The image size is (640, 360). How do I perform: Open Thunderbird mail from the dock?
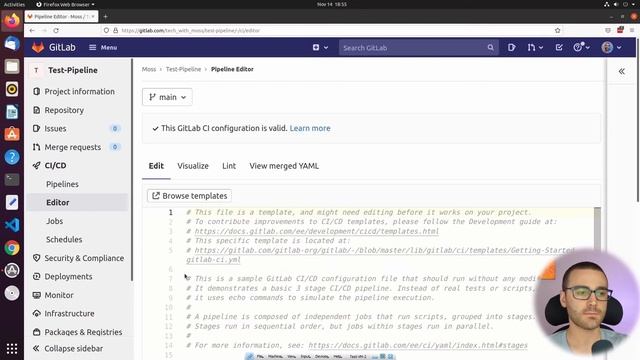pos(12,43)
